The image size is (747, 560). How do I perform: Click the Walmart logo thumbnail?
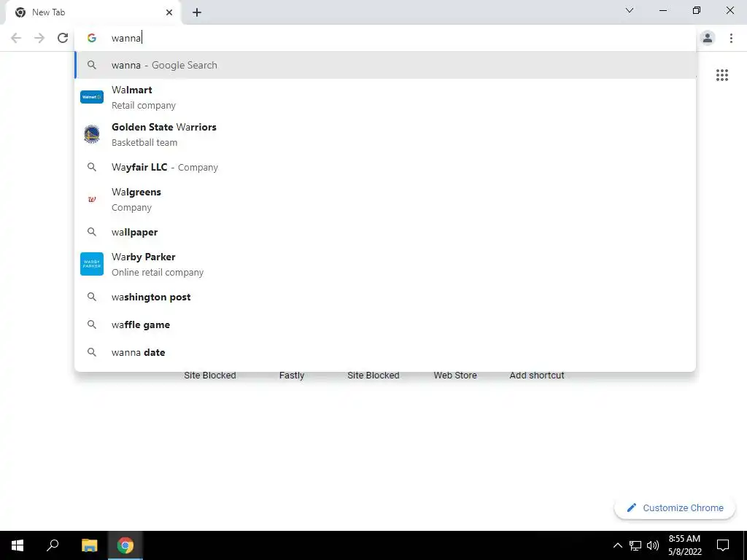pos(92,97)
